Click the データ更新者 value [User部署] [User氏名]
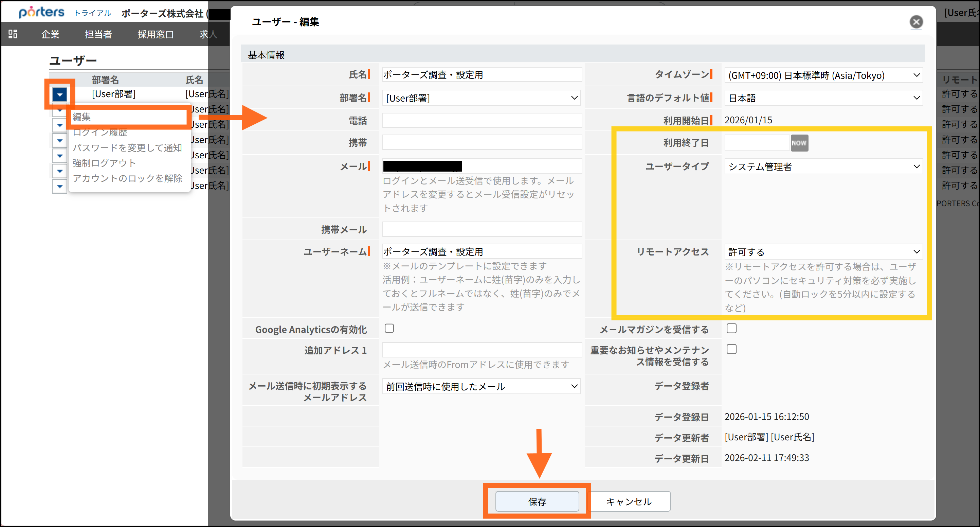The width and height of the screenshot is (980, 527). click(769, 437)
